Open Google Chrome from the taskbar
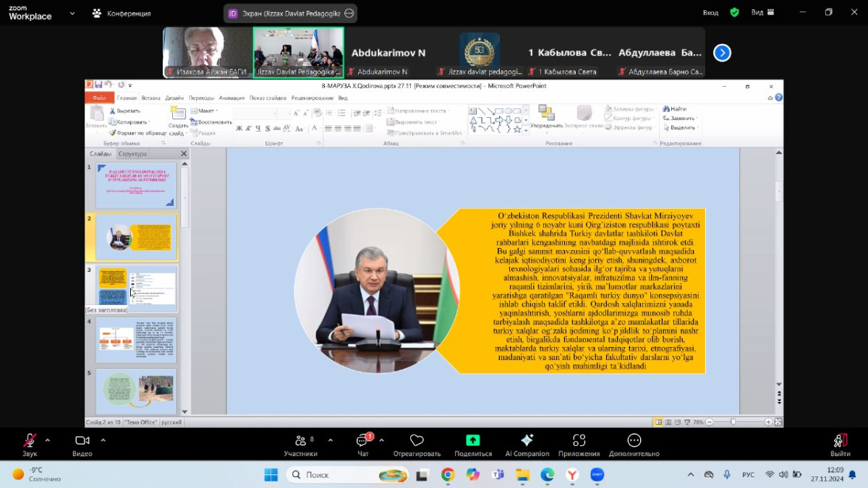Viewport: 868px width, 488px height. click(x=448, y=475)
